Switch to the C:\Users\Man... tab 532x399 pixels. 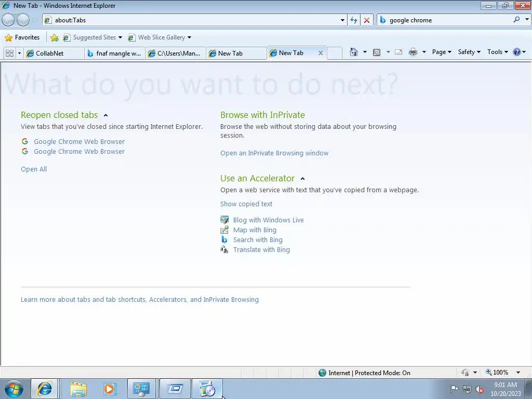pyautogui.click(x=176, y=54)
